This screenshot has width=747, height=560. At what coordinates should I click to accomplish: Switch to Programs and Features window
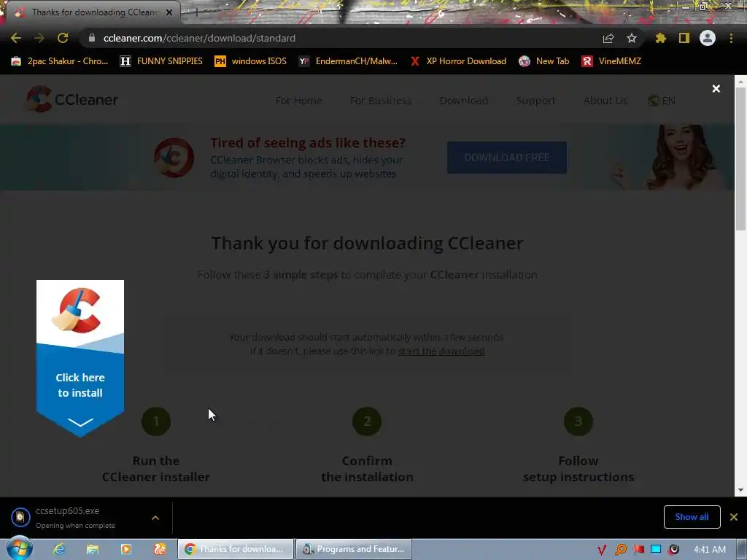click(x=354, y=549)
